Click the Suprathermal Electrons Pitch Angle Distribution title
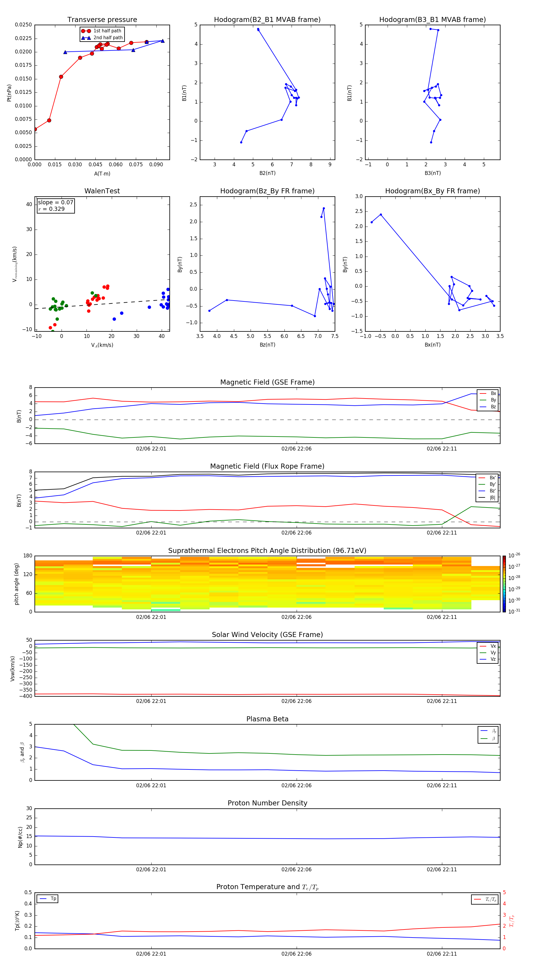The image size is (535, 980). coord(267,551)
